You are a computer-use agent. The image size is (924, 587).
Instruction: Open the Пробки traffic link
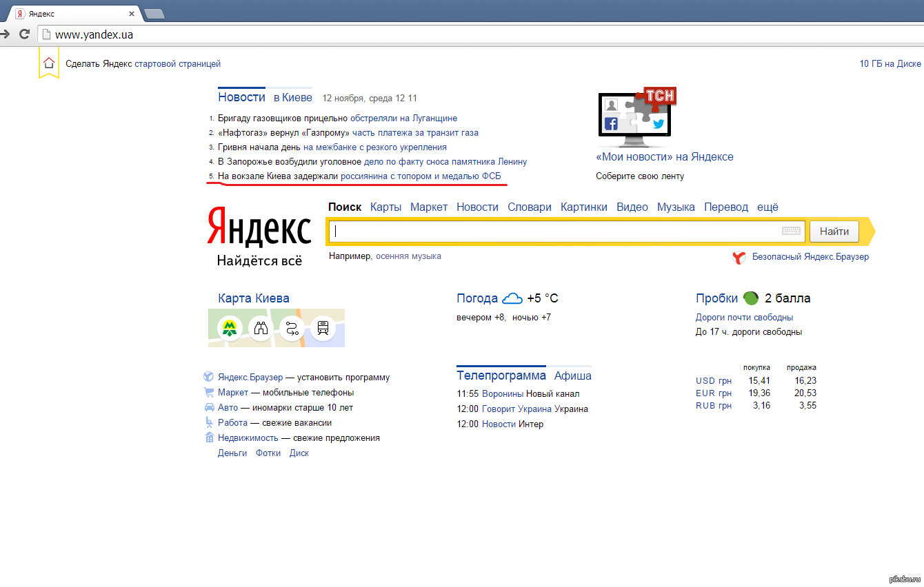[717, 298]
